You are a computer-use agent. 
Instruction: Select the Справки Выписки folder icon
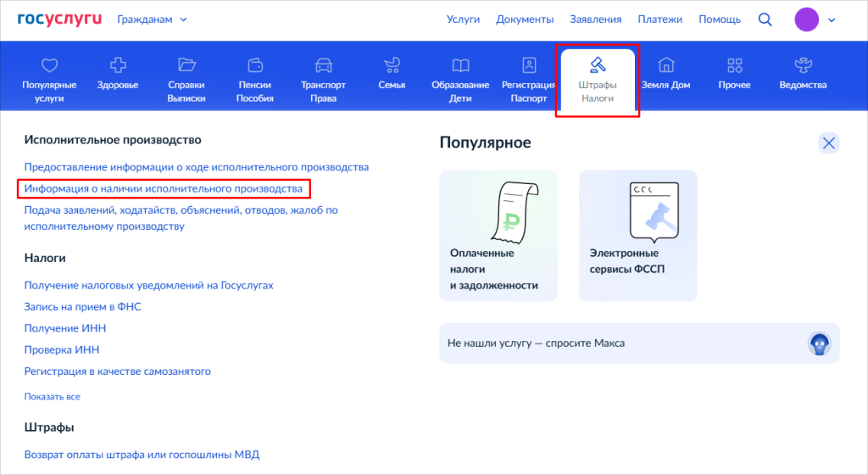pyautogui.click(x=186, y=66)
